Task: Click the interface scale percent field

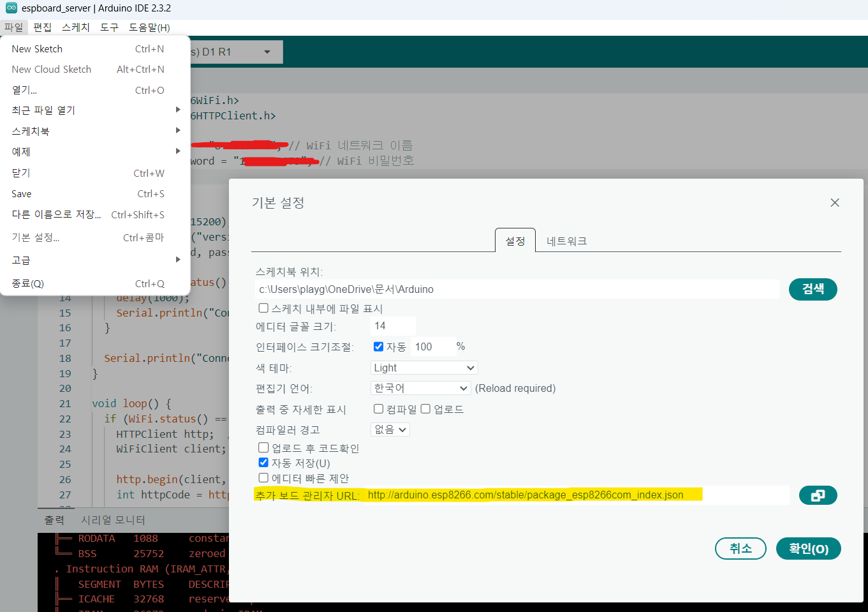Action: (434, 347)
